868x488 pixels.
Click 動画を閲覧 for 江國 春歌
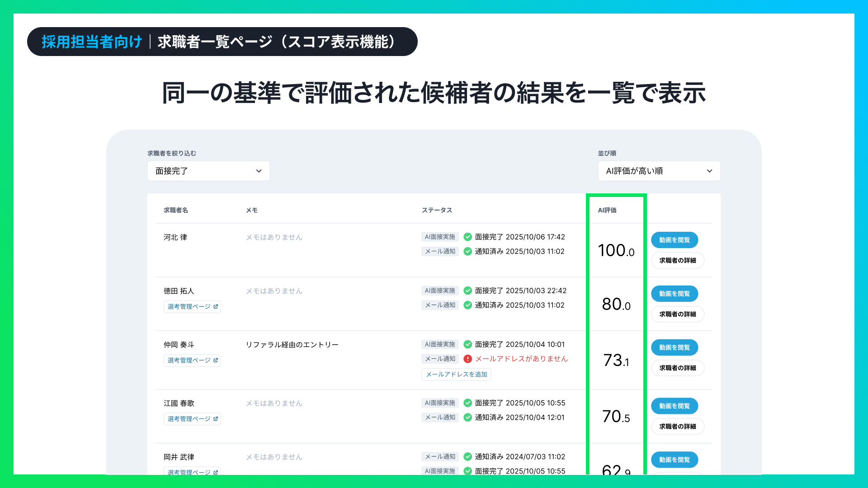674,406
